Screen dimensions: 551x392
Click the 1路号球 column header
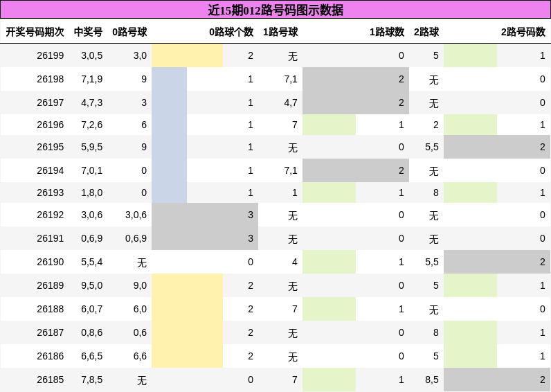coord(280,32)
